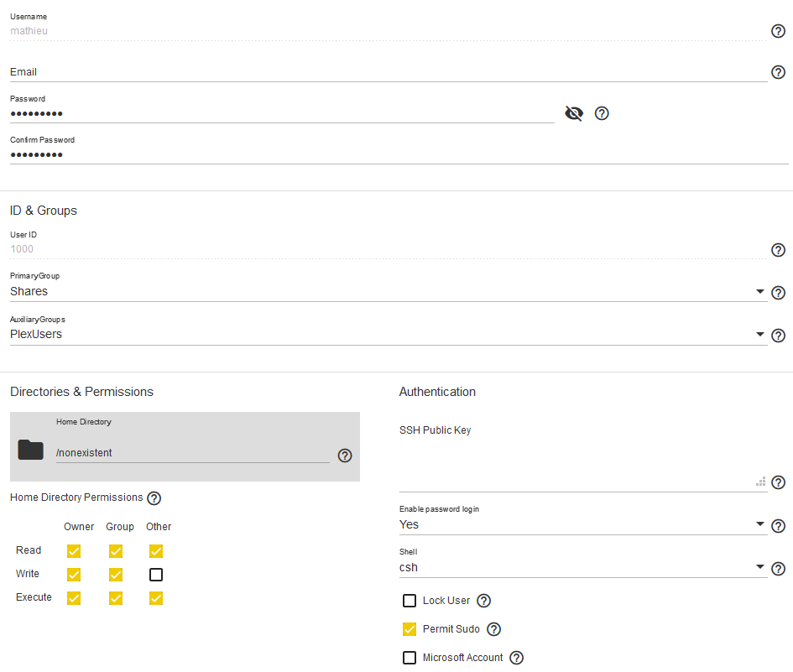Viewport: 793px width, 672px height.
Task: Click the help icon beside Permit Sudo
Action: tap(494, 629)
